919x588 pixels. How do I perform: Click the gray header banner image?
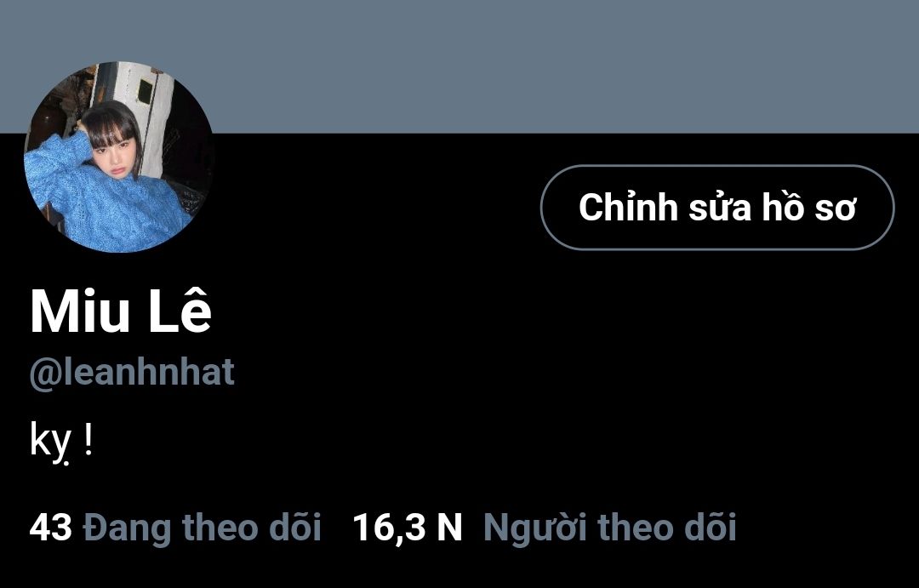[x=459, y=66]
